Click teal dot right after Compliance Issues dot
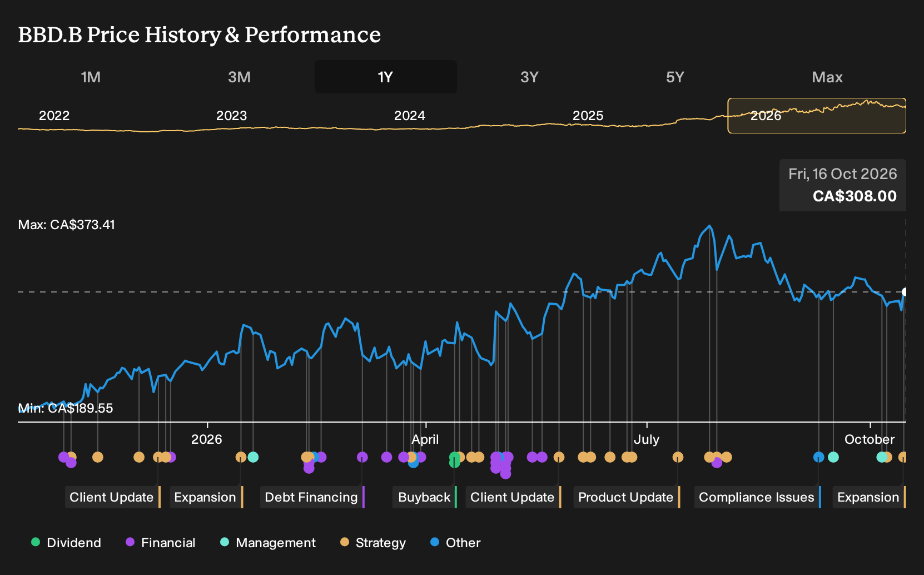Screen dimensions: 924x575 click(833, 457)
